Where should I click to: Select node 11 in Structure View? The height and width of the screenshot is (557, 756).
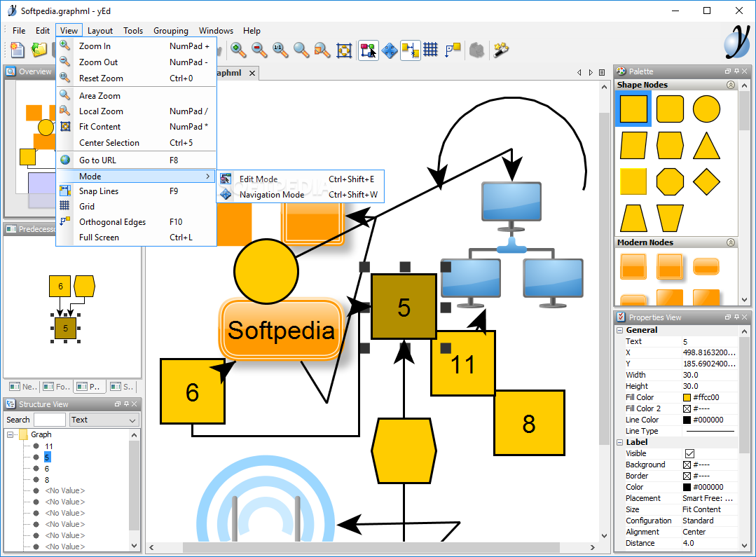click(49, 446)
